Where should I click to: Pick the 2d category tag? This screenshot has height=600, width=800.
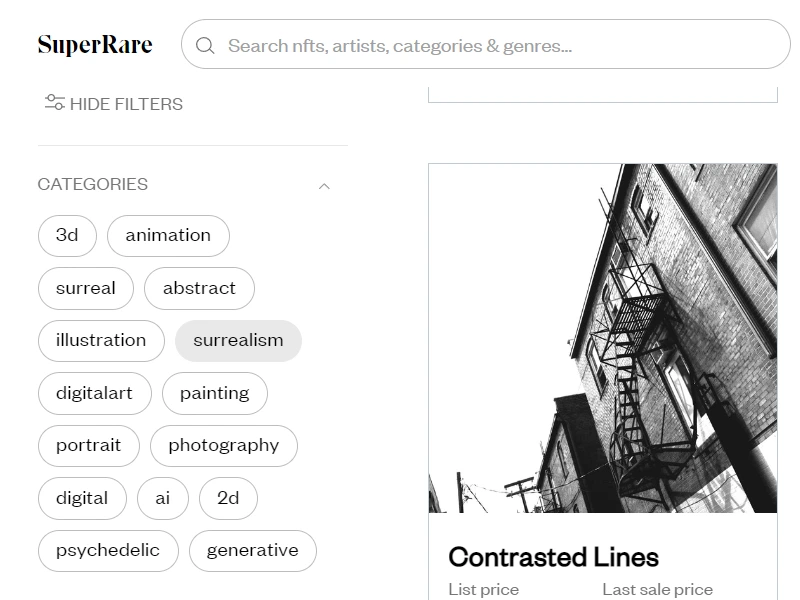click(228, 498)
